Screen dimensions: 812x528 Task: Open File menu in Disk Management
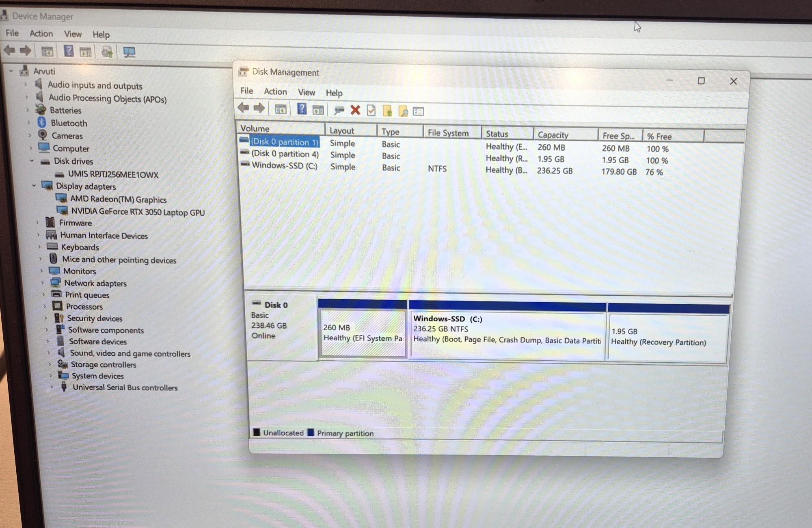(x=246, y=91)
